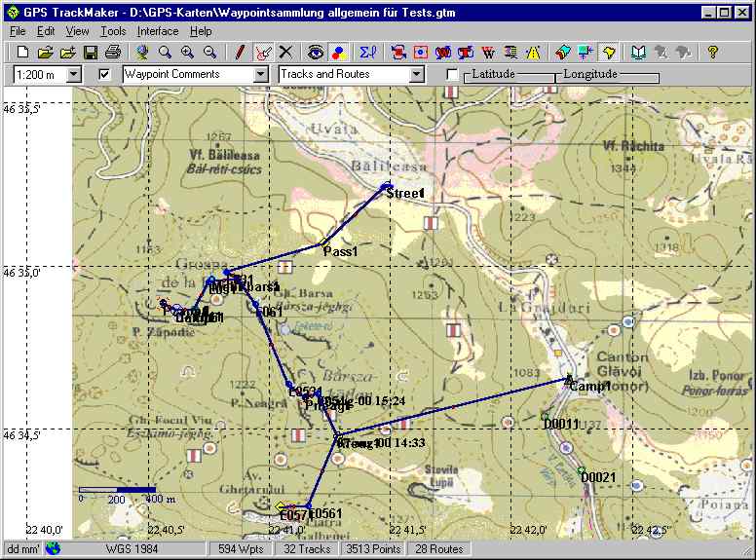Image resolution: width=756 pixels, height=560 pixels.
Task: Click the Latitude field
Action: click(510, 78)
